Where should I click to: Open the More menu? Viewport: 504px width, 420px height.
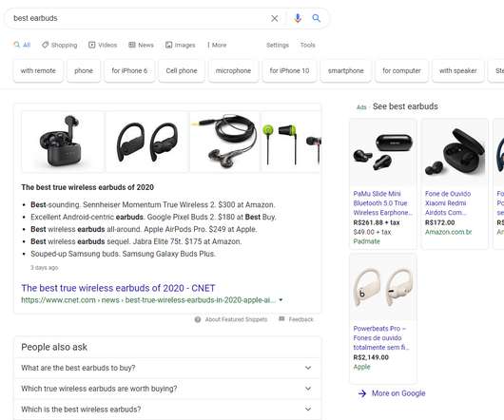[217, 45]
